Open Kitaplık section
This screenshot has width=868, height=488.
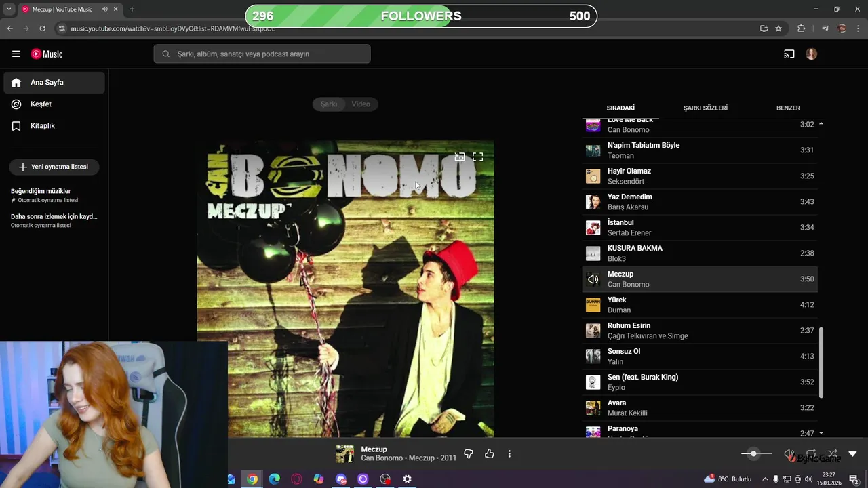click(x=54, y=126)
